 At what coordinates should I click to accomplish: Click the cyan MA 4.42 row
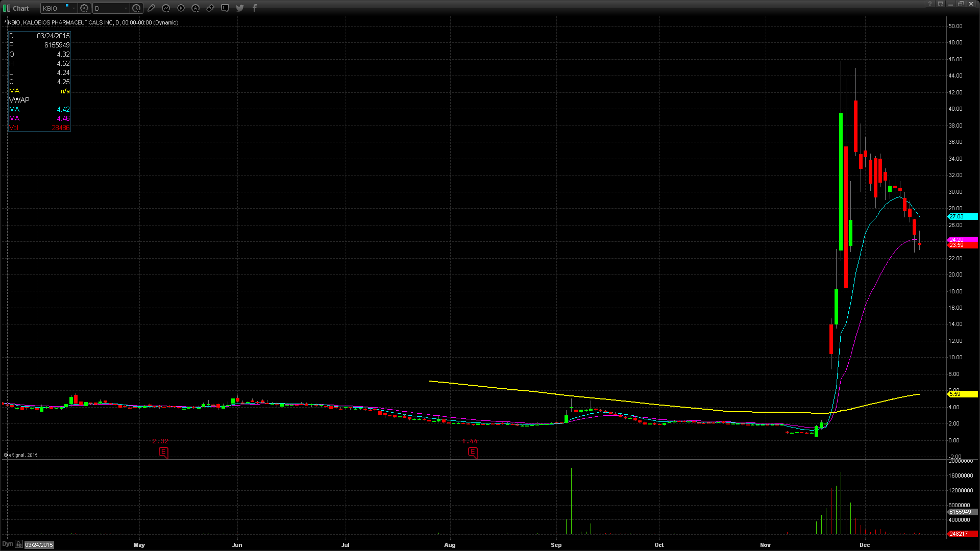click(39, 110)
